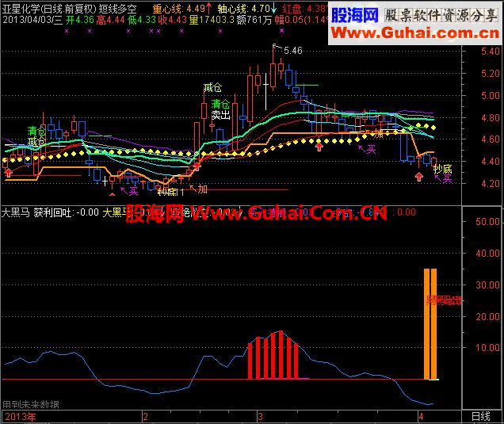Click the low price 低4.33
The width and height of the screenshot is (504, 424).
click(x=142, y=20)
